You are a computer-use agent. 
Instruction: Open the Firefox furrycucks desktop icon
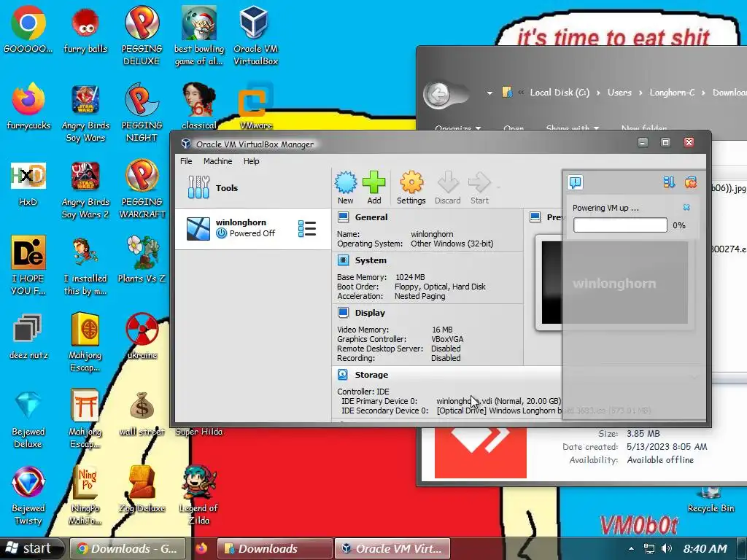(28, 106)
